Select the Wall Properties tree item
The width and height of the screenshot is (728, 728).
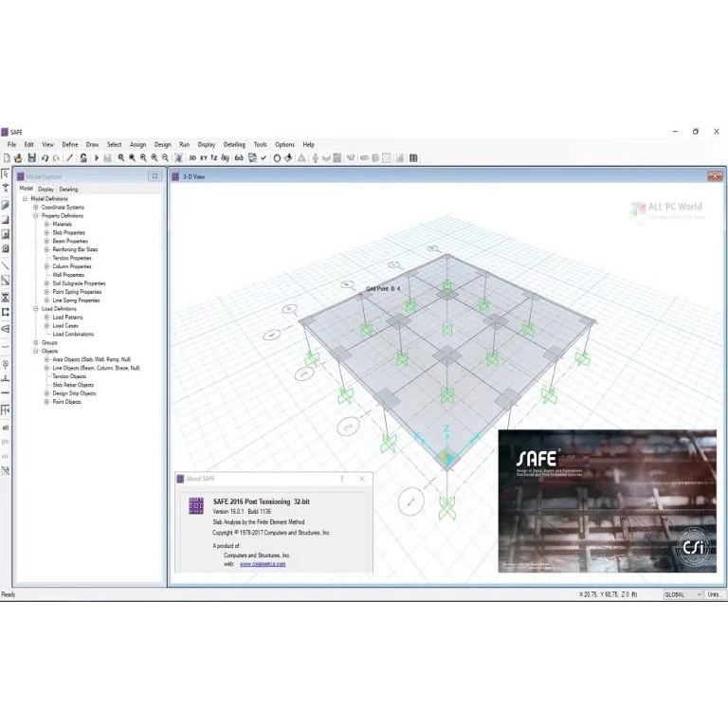tap(68, 275)
